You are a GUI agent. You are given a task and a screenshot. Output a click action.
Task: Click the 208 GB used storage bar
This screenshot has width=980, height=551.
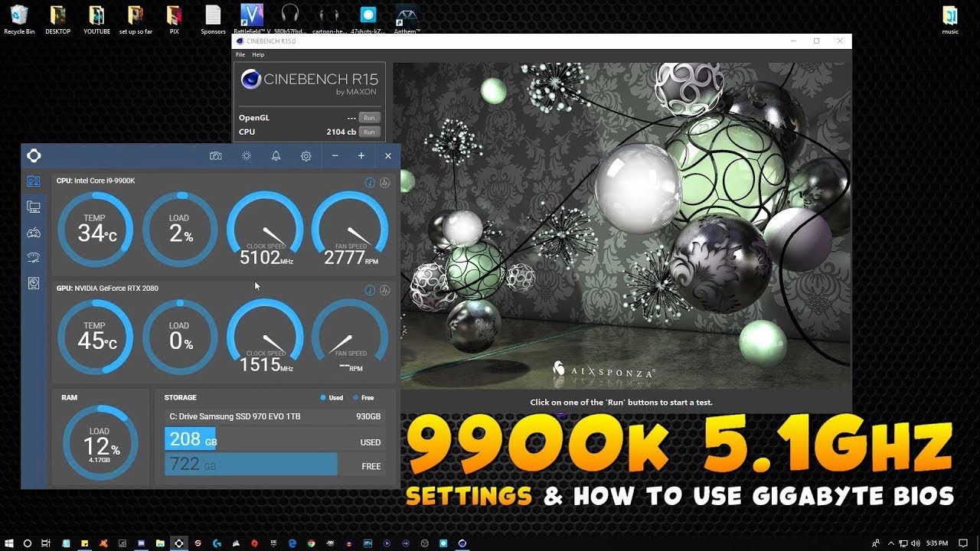tap(190, 439)
